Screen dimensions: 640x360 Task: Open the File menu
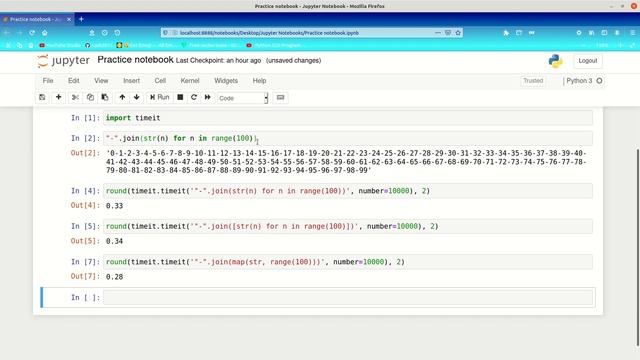pyautogui.click(x=48, y=81)
